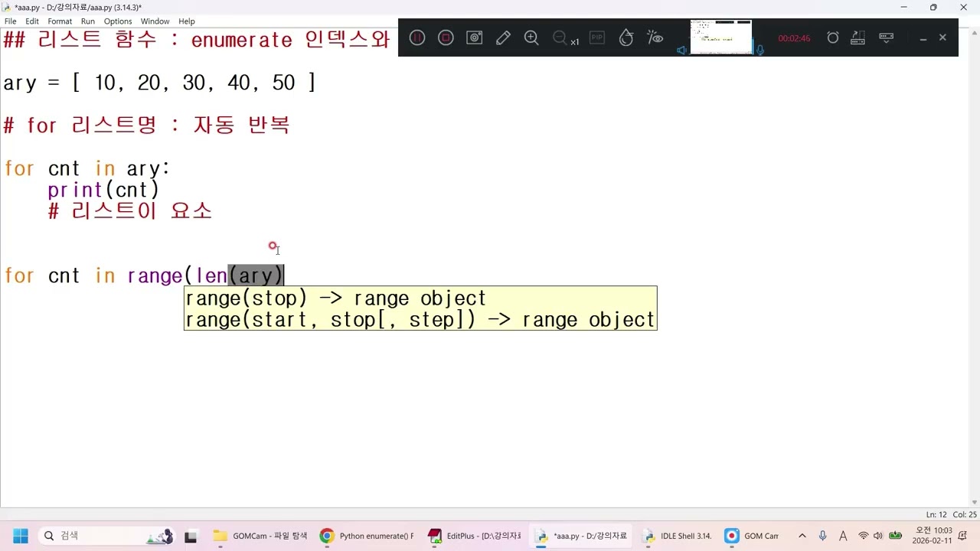This screenshot has height=551, width=980.
Task: Click the toolbar dock position icon
Action: [x=858, y=37]
